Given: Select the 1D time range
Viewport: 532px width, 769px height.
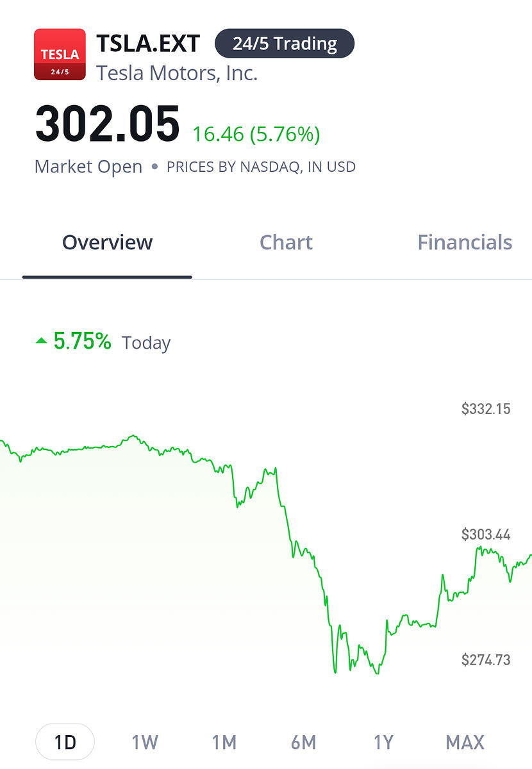Looking at the screenshot, I should pos(65,742).
